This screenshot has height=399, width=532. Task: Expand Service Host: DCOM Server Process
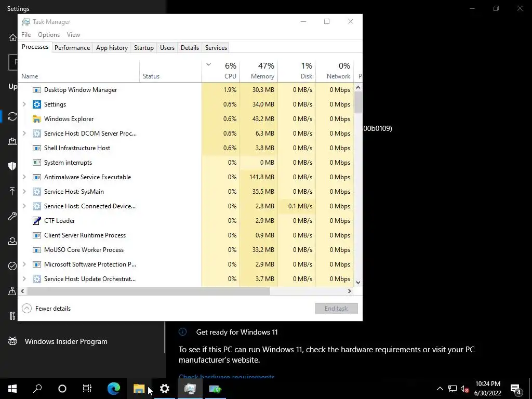coord(24,134)
